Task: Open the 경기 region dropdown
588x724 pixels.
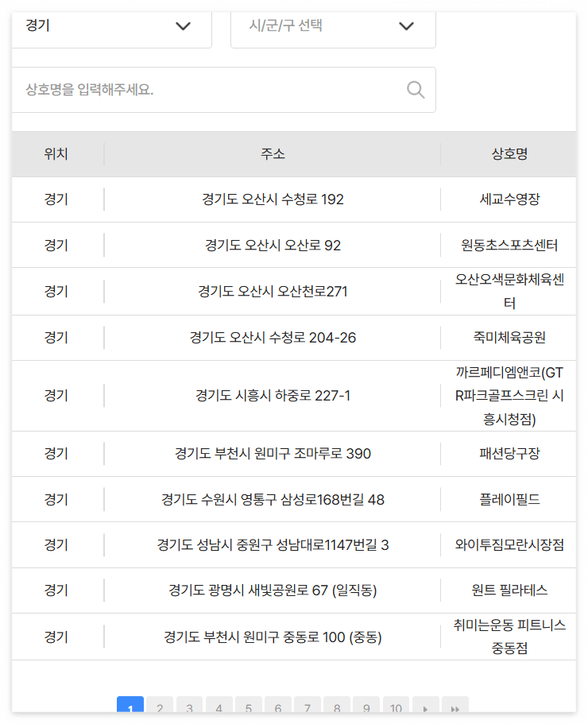Action: [x=111, y=26]
